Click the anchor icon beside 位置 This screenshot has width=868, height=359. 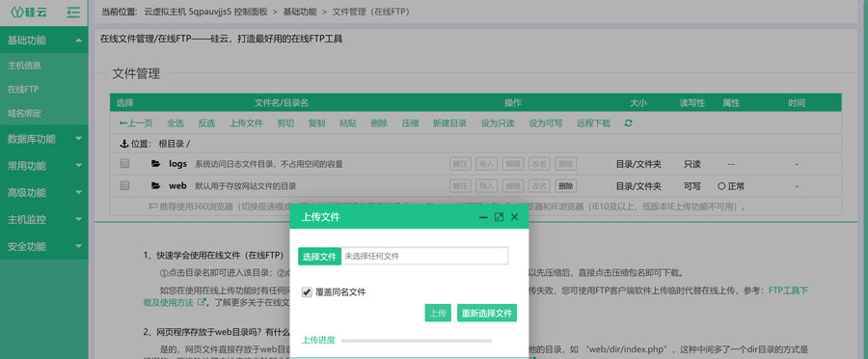(124, 144)
